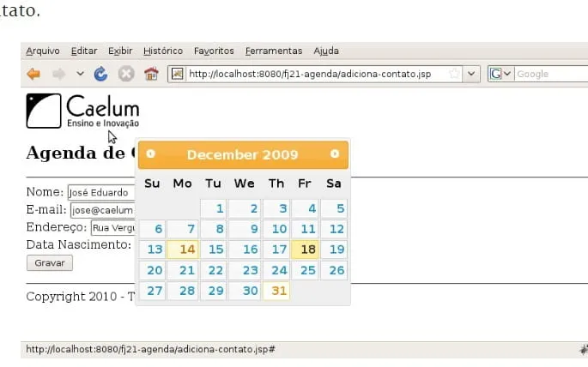Open the Exibir menu
Viewport: 588px width, 367px height.
[120, 51]
